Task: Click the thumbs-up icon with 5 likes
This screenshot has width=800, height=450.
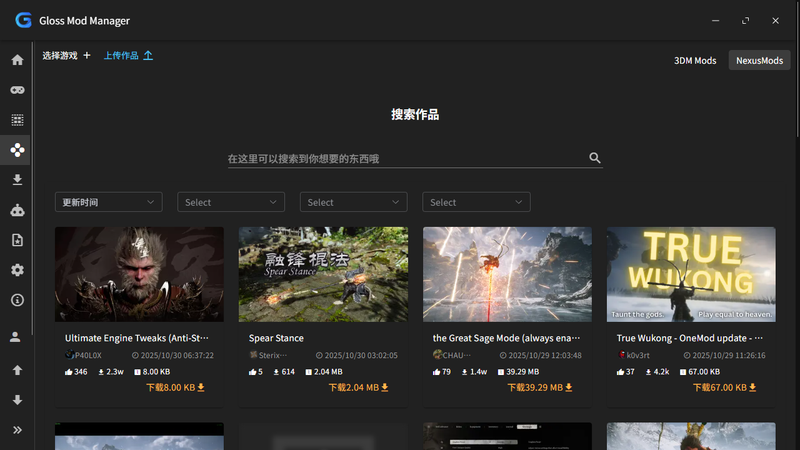Action: (x=252, y=372)
